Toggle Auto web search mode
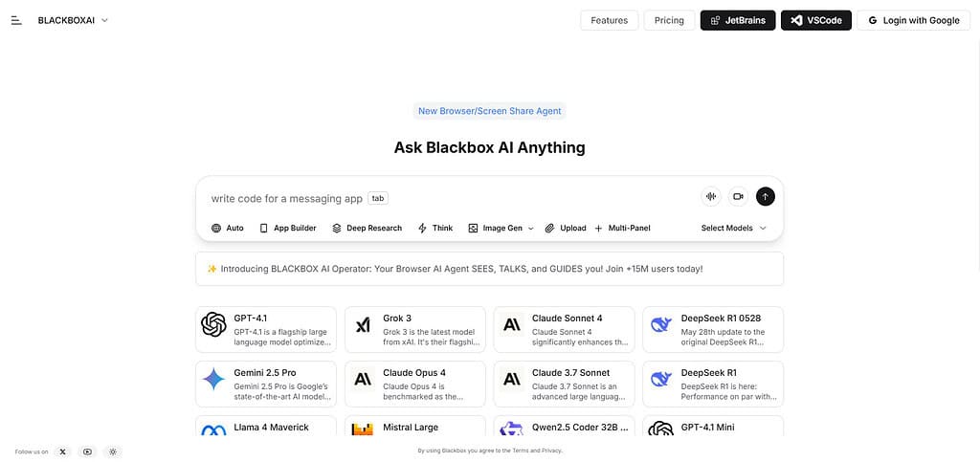980x462 pixels. coord(228,228)
